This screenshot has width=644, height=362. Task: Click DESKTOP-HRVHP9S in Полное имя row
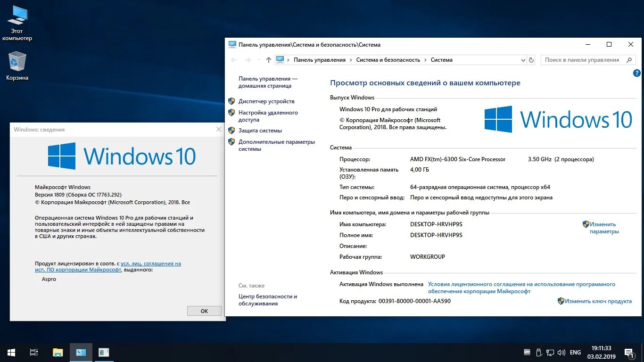[436, 235]
